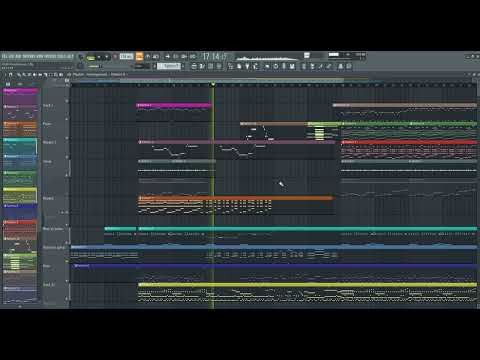Screen dimensions: 480x360
Task: Click the tempo display box
Action: pyautogui.click(x=126, y=57)
